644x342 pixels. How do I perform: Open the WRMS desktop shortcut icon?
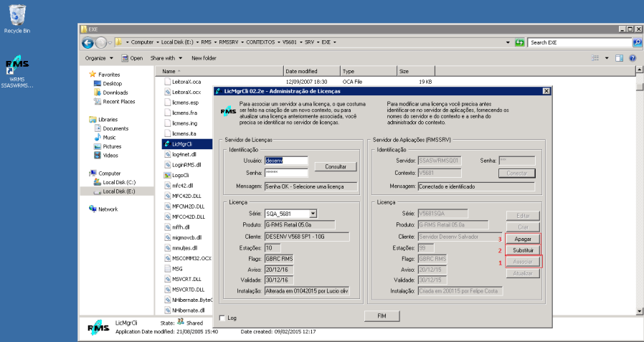[x=16, y=65]
